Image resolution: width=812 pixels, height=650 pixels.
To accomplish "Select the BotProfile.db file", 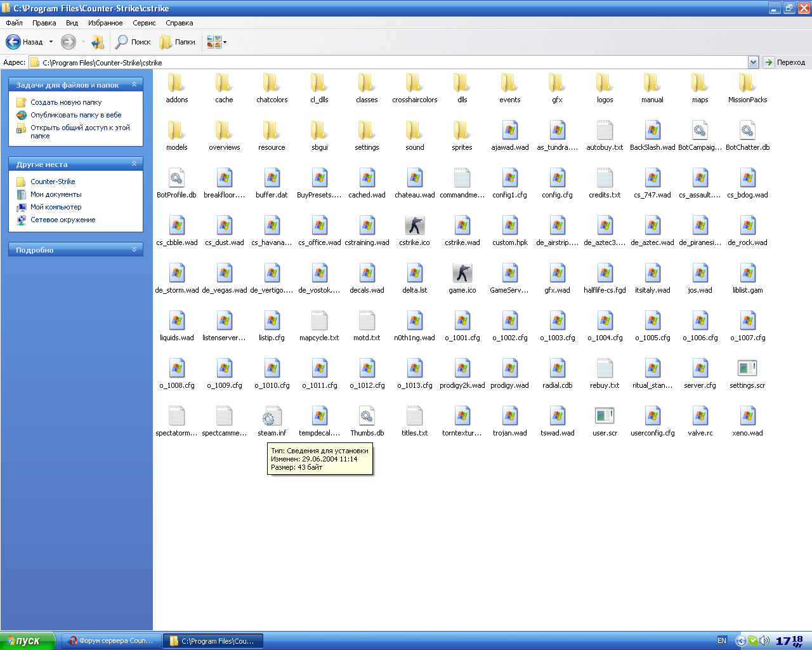I will [177, 183].
